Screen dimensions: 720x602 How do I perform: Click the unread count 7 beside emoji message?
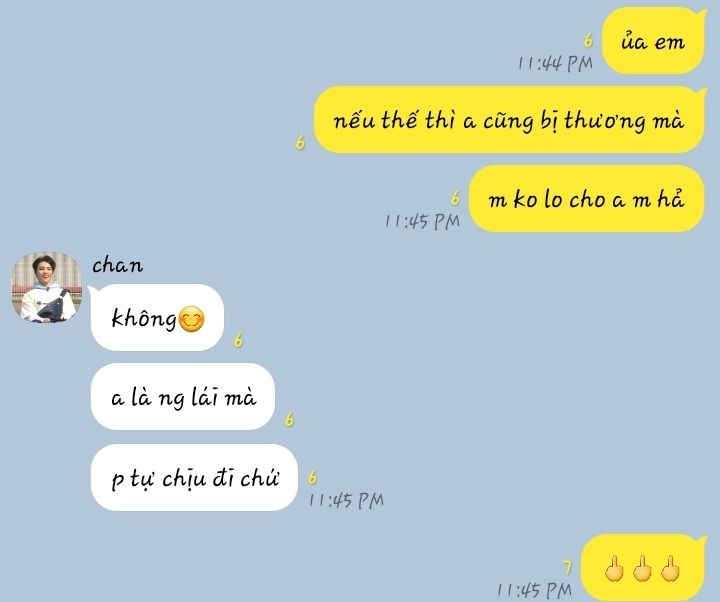pos(568,568)
